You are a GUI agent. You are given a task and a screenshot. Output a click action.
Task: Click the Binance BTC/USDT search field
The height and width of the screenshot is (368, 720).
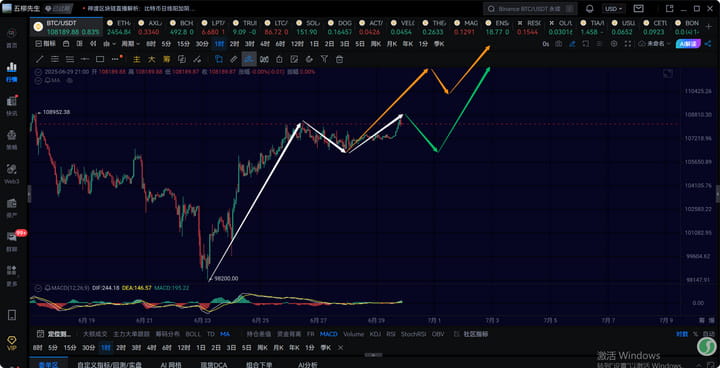530,9
